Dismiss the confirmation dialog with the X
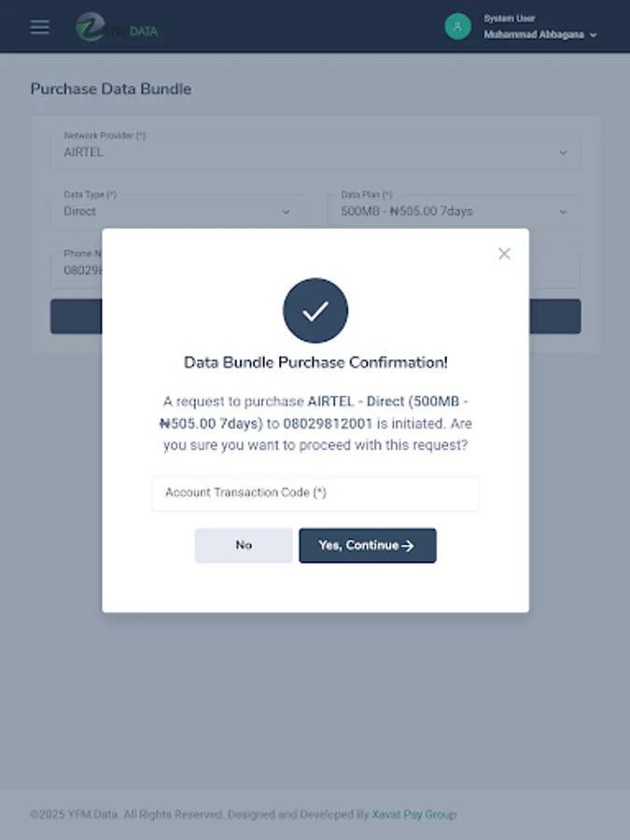This screenshot has height=840, width=630. [504, 253]
